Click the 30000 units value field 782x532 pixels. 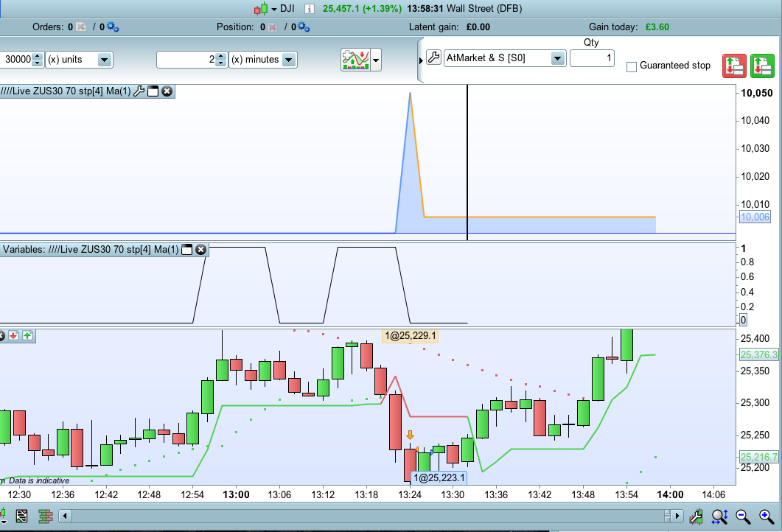[16, 60]
